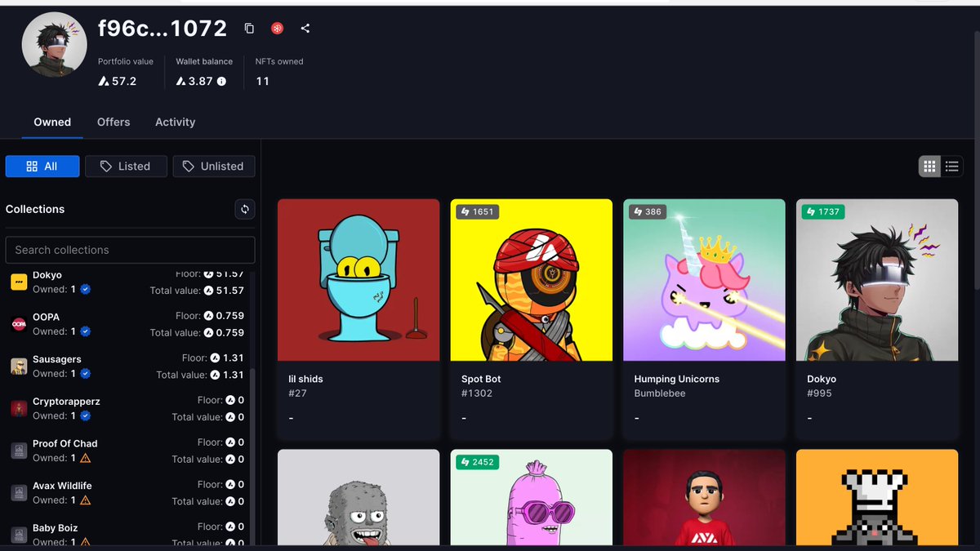Select the Baby Boiz collection name

pyautogui.click(x=56, y=528)
